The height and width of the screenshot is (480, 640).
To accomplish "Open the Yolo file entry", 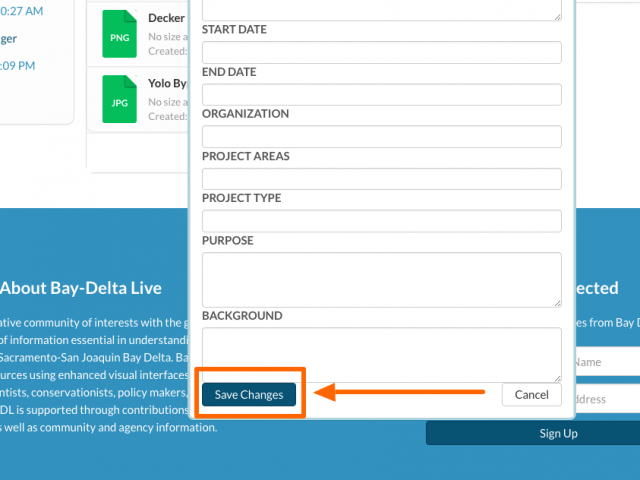I will click(166, 83).
